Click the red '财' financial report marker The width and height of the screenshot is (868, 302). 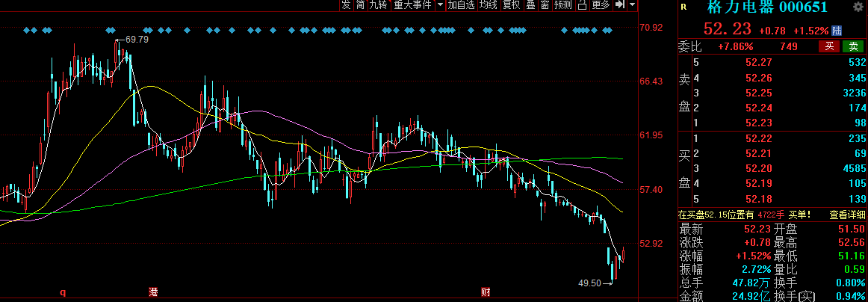485,292
